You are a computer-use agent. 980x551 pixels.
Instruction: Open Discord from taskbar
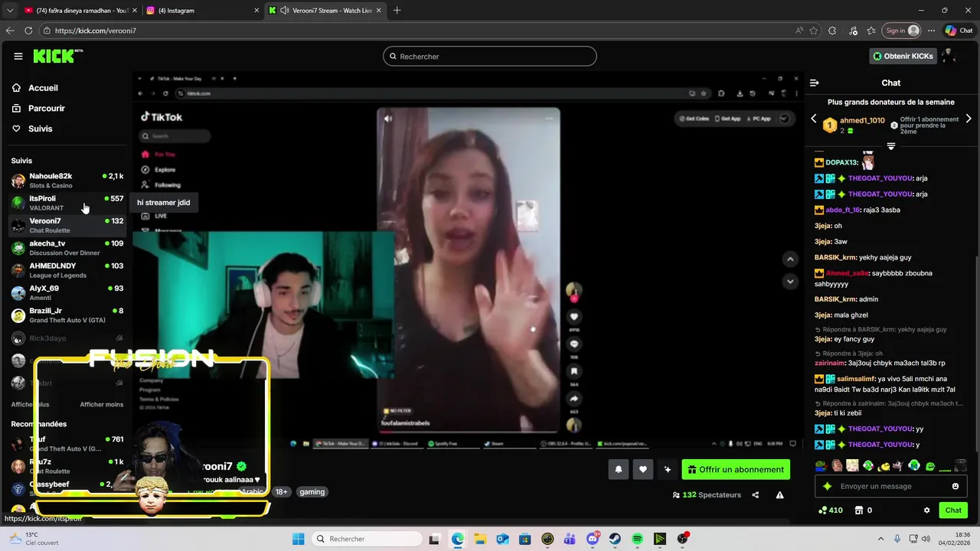592,539
